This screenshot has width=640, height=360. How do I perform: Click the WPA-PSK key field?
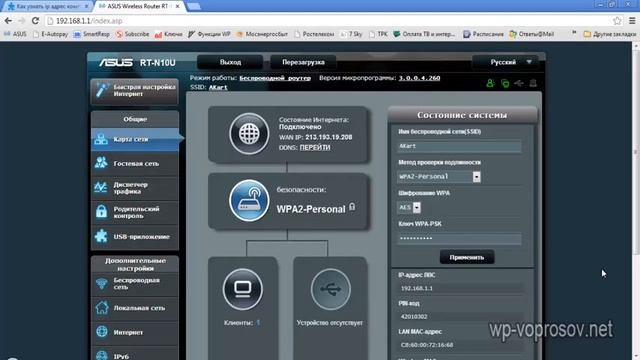click(459, 238)
